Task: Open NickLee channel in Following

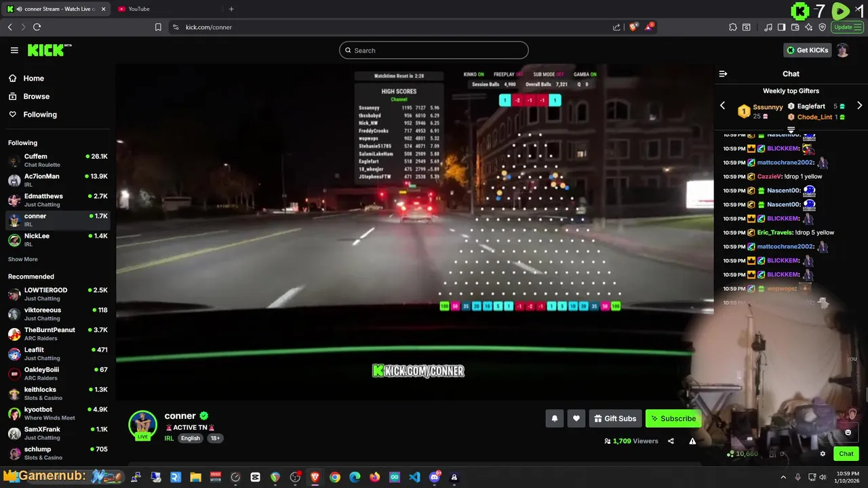Action: click(58, 240)
